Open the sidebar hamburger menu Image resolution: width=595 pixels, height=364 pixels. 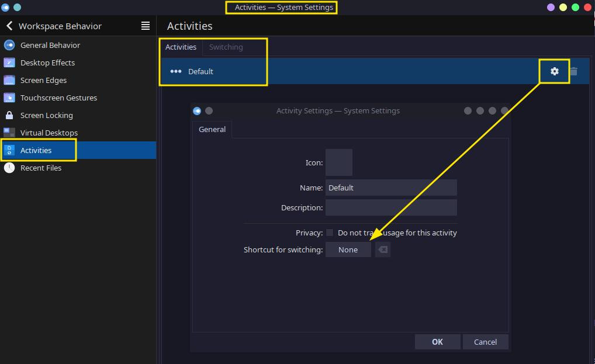coord(146,26)
